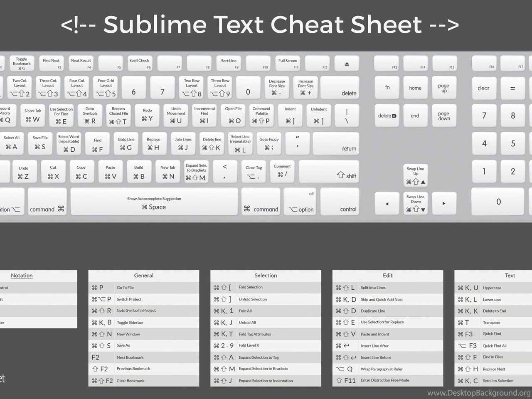Image resolution: width=532 pixels, height=399 pixels.
Task: Click the Full Screen F11 key
Action: click(288, 64)
